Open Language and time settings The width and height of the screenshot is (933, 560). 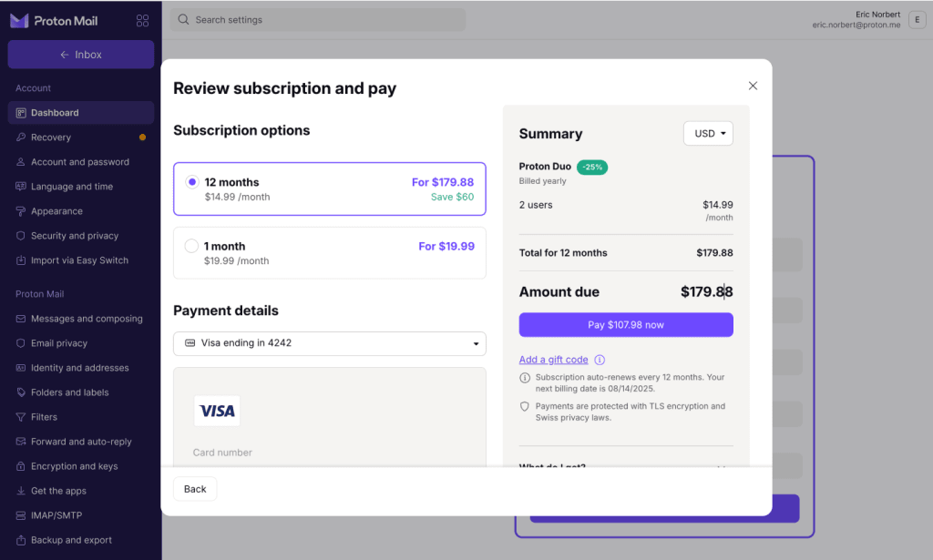[x=81, y=187]
